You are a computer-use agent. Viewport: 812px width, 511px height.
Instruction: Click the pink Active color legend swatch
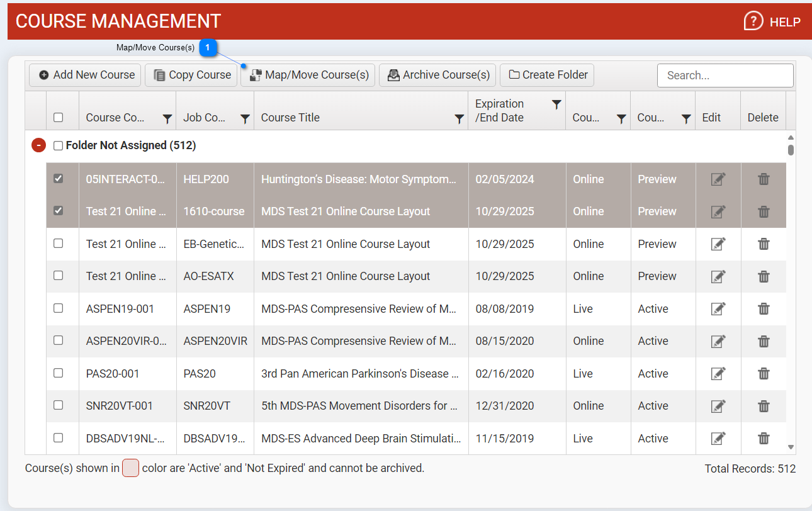click(x=130, y=469)
